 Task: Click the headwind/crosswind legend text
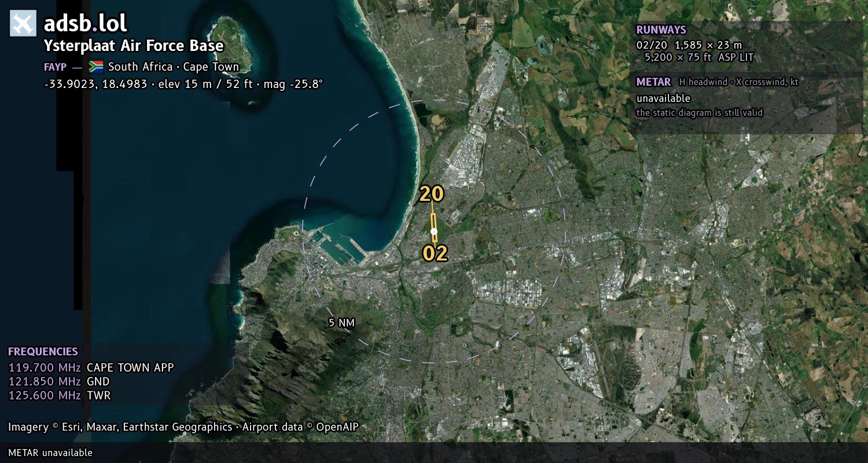tap(739, 82)
